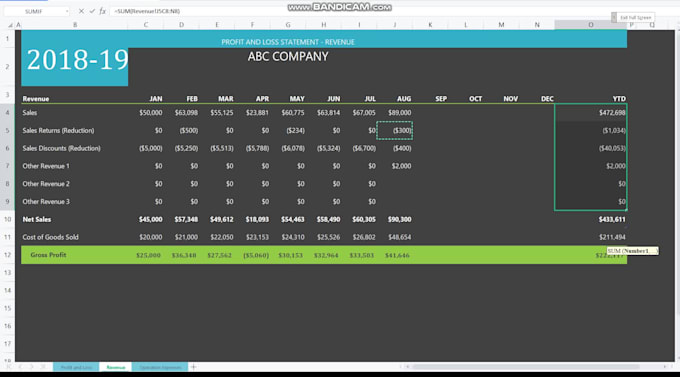Screen dimensions: 680x377
Task: Select column O header
Action: tap(591, 25)
